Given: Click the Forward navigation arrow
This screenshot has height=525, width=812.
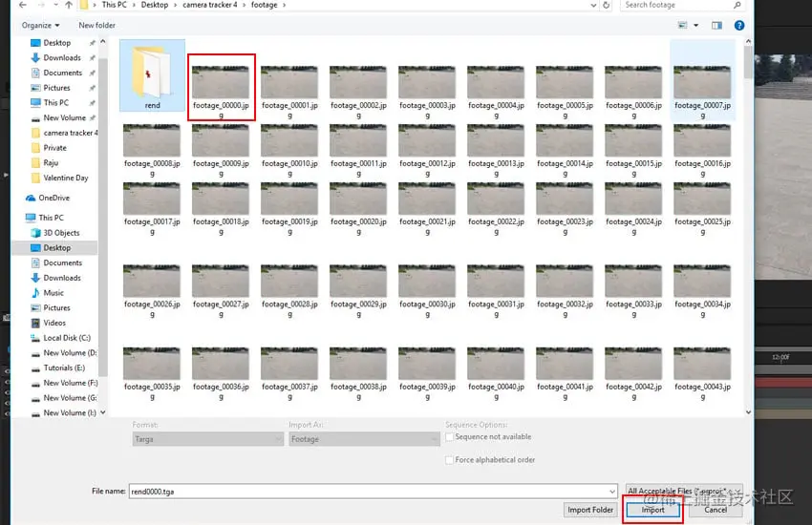Looking at the screenshot, I should point(41,5).
